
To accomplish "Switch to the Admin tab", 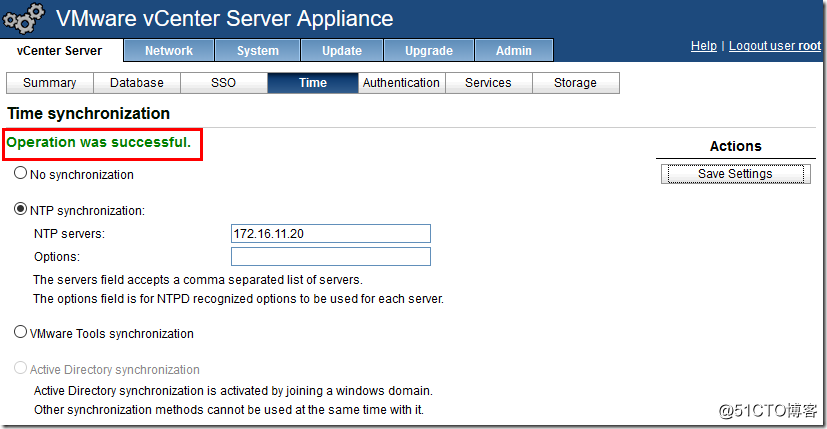I will pos(514,51).
